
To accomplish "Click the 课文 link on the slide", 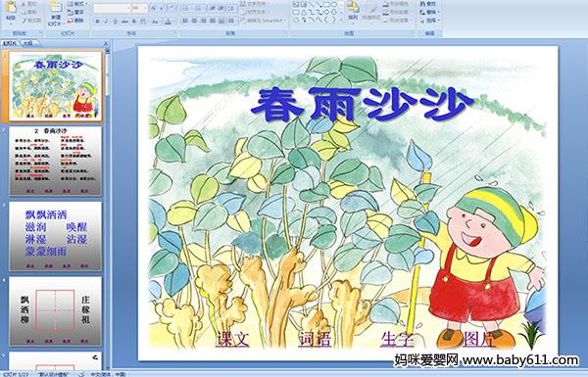I will (233, 340).
